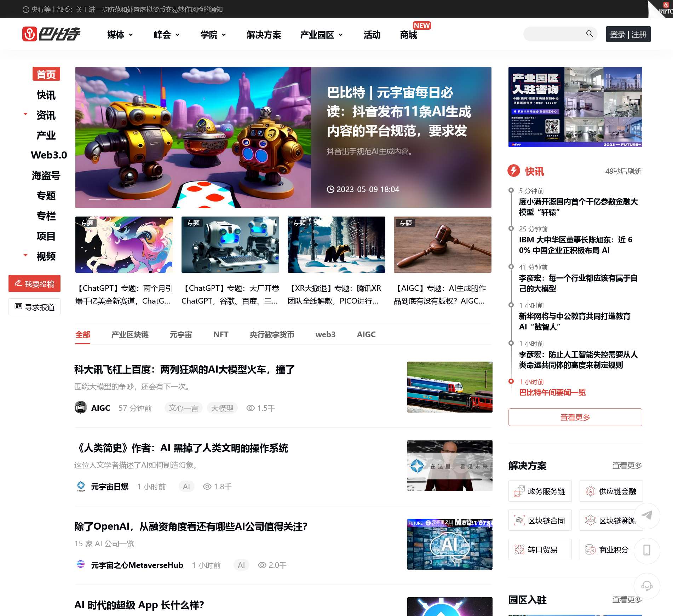The height and width of the screenshot is (616, 673).
Task: Click 查看更多 button under 快讯 list
Action: point(575,417)
